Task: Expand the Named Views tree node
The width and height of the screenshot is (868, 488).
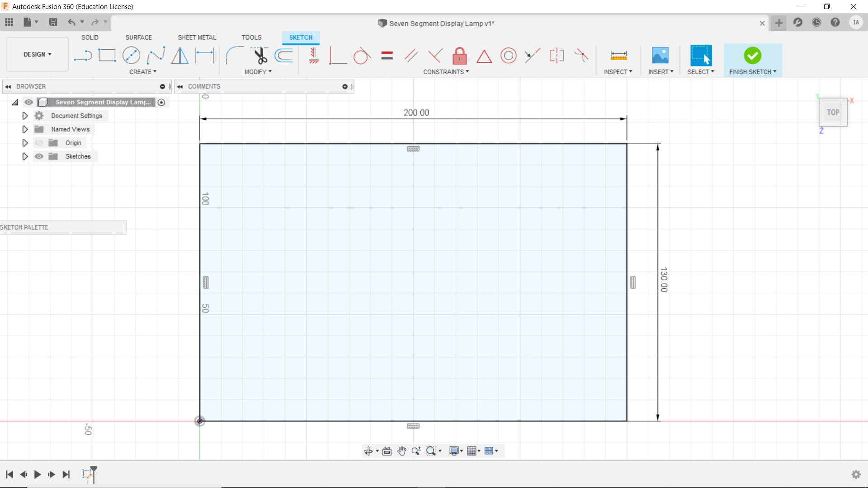Action: click(25, 129)
